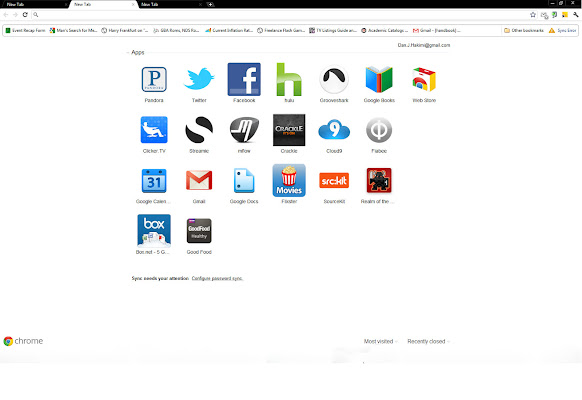Open the wrench settings menu
The width and height of the screenshot is (582, 400).
(x=576, y=15)
